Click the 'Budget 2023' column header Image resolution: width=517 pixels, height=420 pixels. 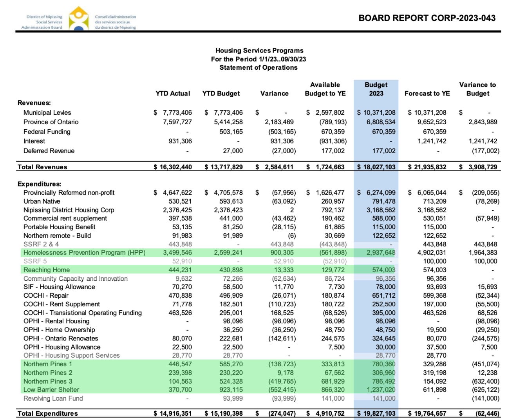point(376,89)
